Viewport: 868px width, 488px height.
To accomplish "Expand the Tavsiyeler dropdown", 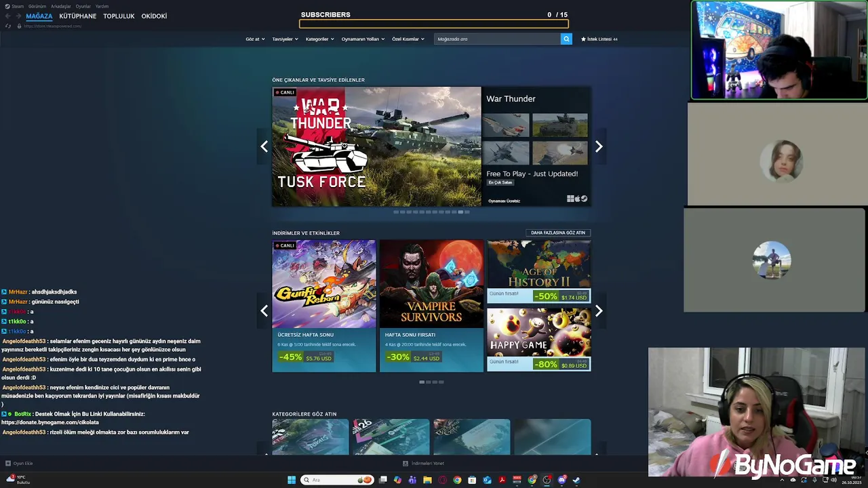I will tap(285, 39).
